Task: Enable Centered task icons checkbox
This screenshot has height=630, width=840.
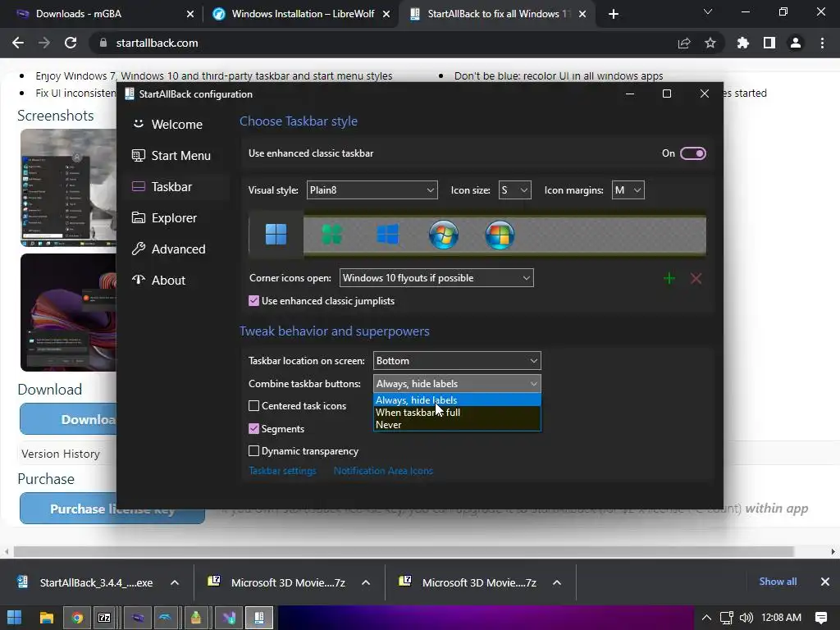Action: 254,406
